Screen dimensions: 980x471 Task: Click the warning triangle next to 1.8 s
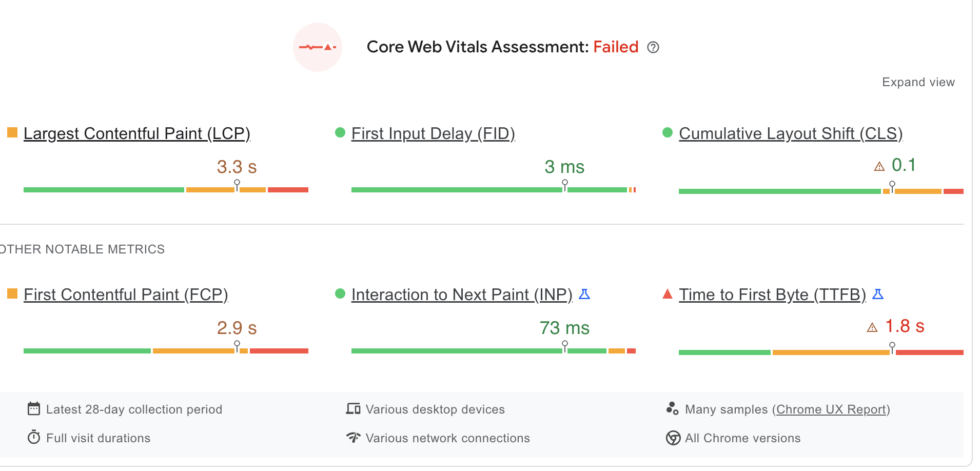point(872,327)
